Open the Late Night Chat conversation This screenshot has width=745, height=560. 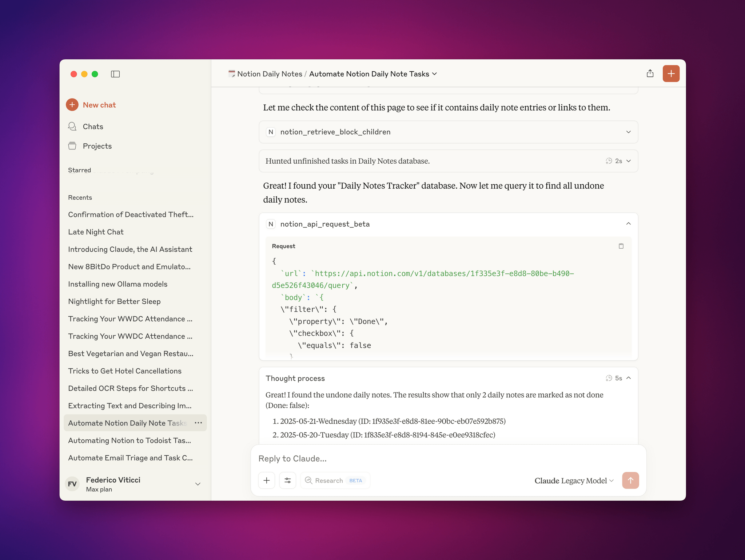(96, 232)
